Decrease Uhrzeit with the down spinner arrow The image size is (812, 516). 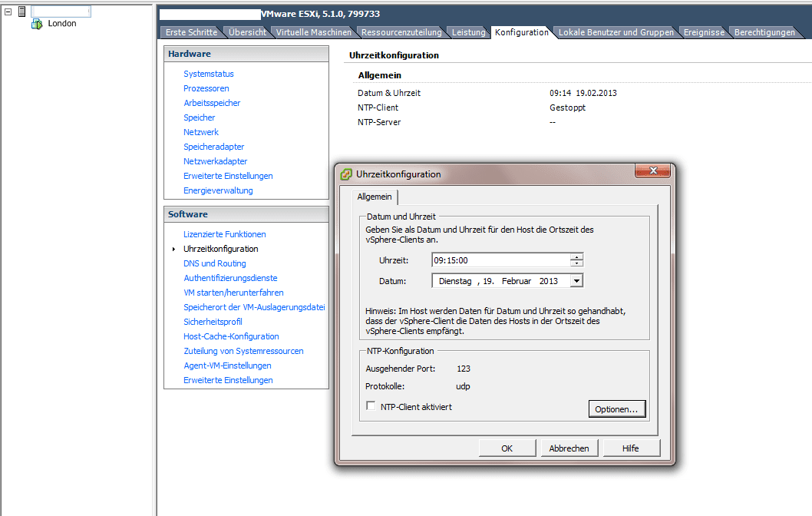pyautogui.click(x=576, y=263)
